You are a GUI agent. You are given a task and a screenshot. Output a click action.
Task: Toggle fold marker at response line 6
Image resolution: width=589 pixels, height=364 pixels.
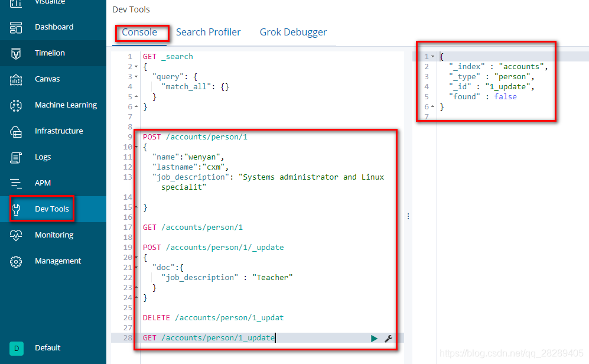[432, 107]
